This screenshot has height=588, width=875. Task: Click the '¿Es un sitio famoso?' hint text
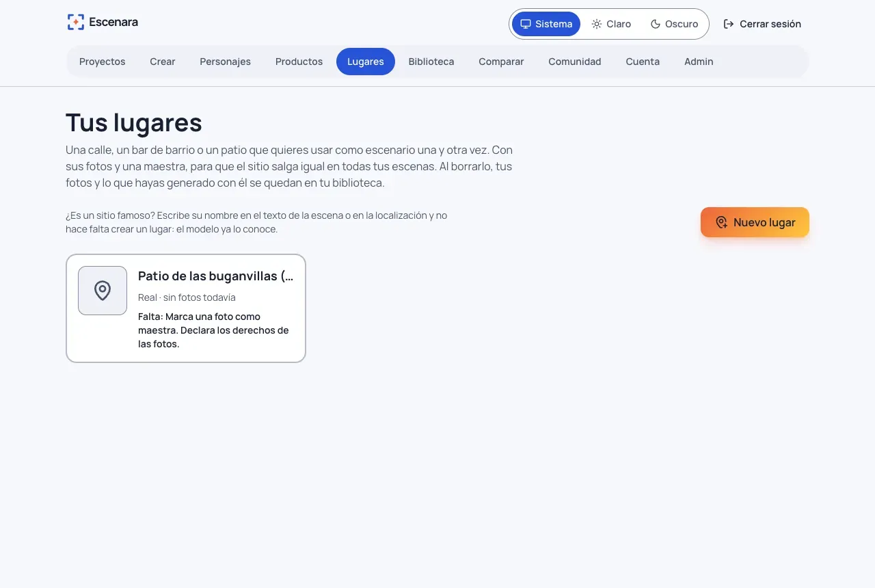[x=256, y=222]
